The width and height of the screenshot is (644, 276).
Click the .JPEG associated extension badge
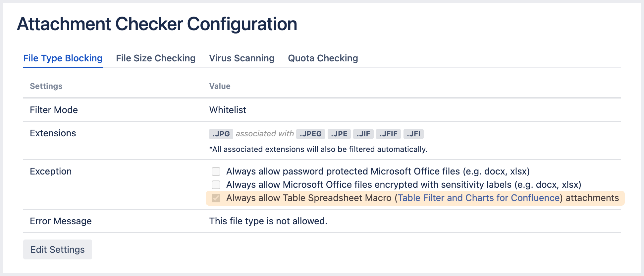(x=310, y=134)
